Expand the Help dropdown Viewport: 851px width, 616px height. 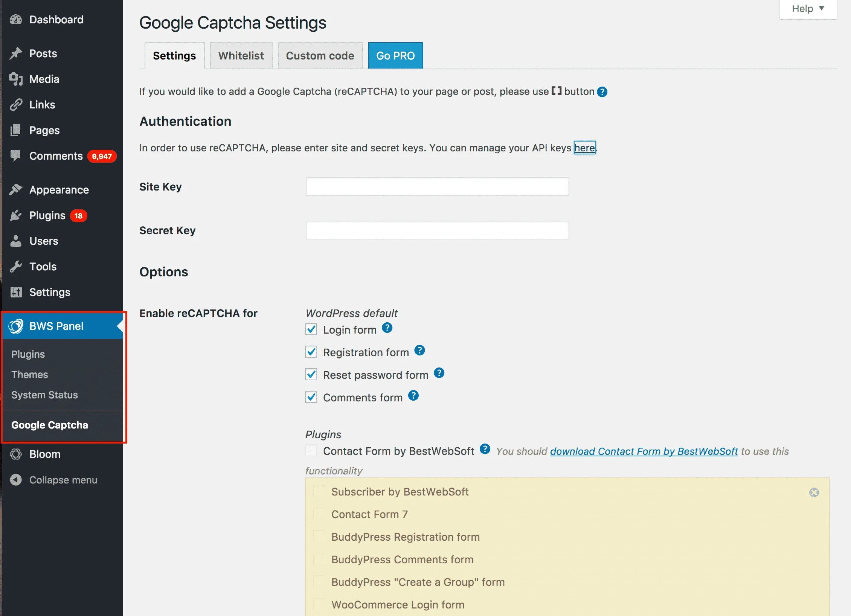[808, 9]
